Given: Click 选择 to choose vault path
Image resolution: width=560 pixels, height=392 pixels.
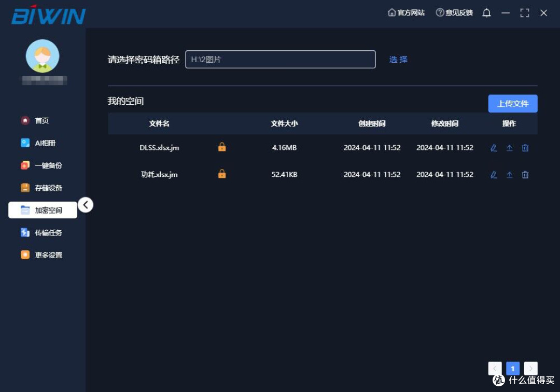Looking at the screenshot, I should tap(398, 59).
